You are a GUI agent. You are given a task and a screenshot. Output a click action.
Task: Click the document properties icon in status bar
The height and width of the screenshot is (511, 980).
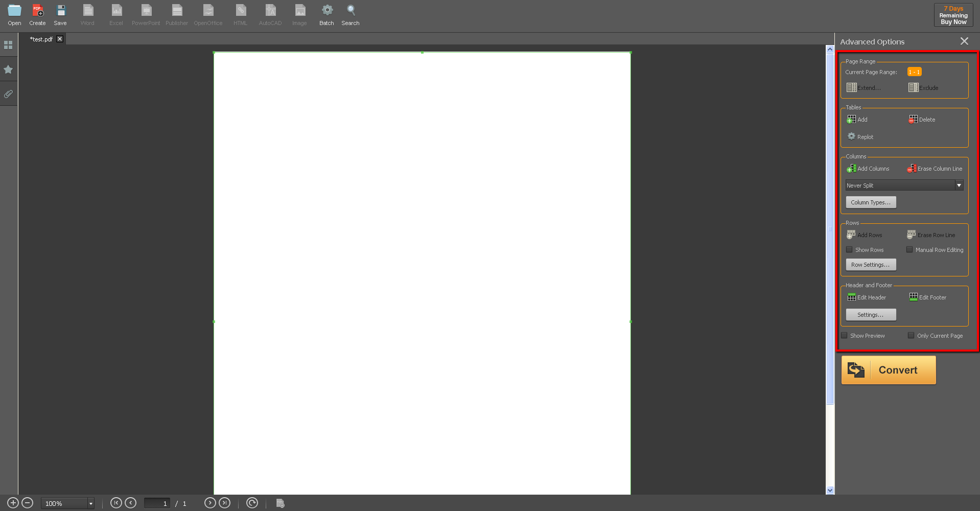(280, 503)
